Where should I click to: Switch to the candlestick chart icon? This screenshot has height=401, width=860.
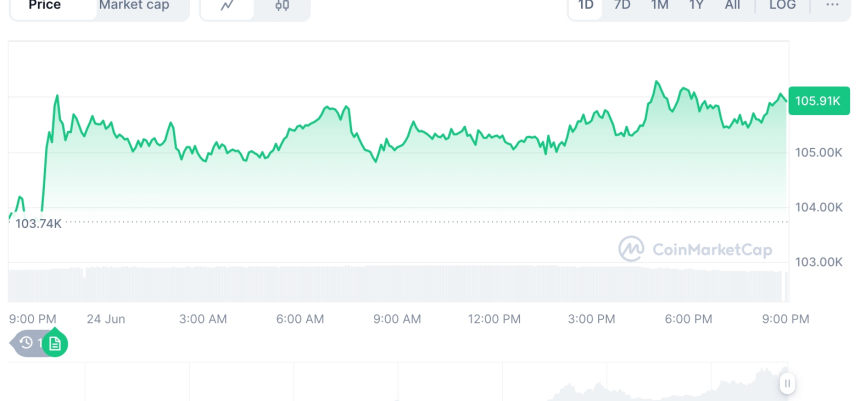pos(282,6)
